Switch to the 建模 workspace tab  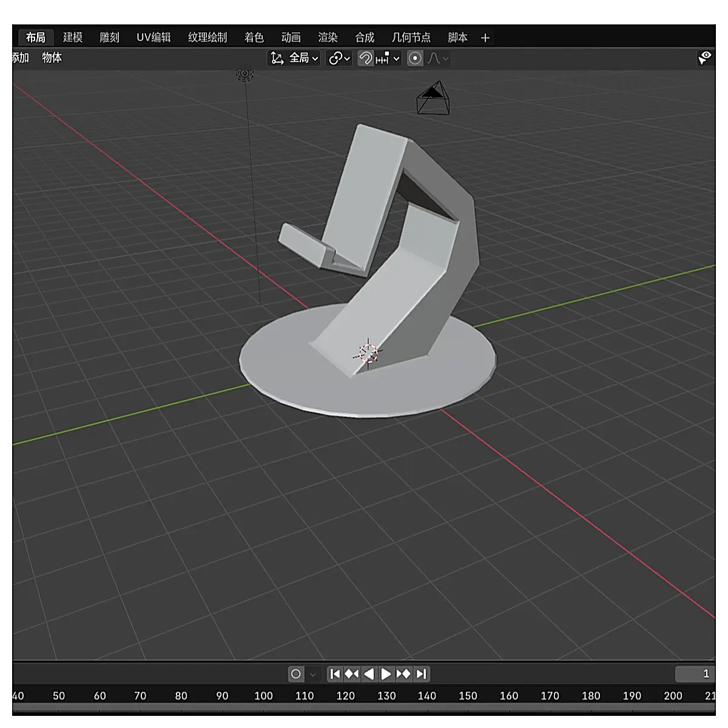click(73, 38)
